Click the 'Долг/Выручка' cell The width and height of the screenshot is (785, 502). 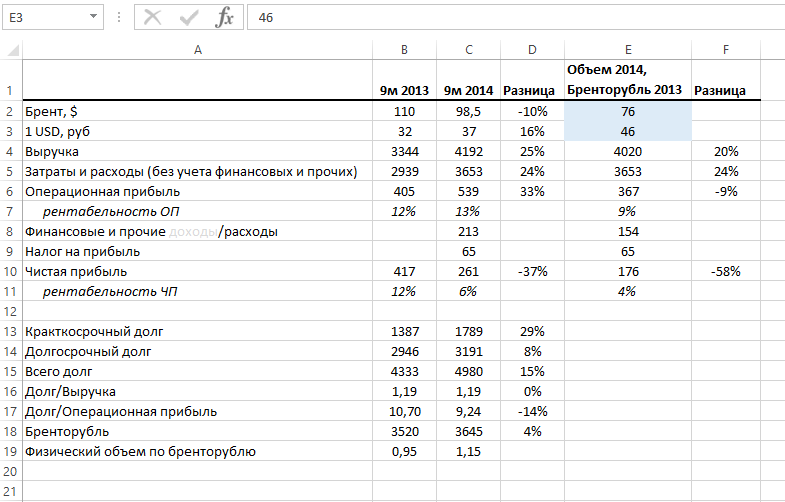[x=198, y=391]
